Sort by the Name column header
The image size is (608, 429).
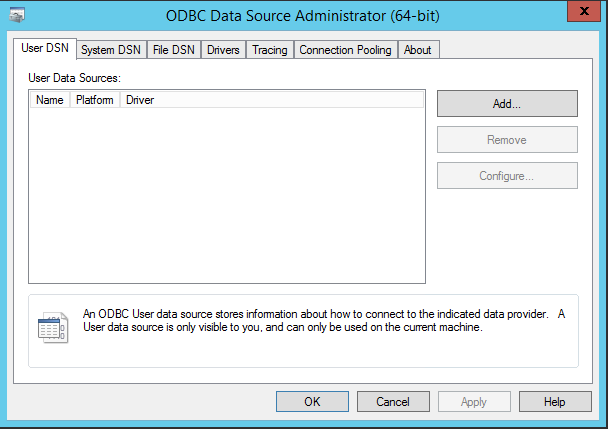click(49, 100)
